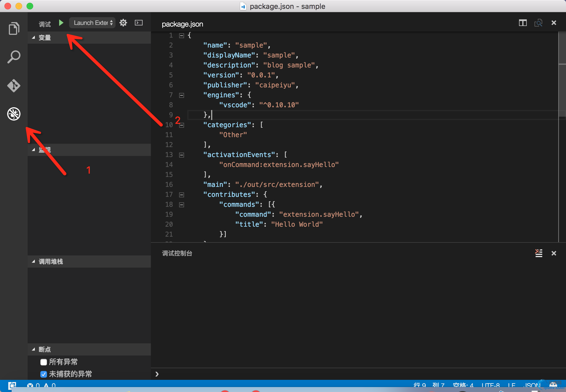Enable 所有异常 breakpoint checkbox

[44, 362]
